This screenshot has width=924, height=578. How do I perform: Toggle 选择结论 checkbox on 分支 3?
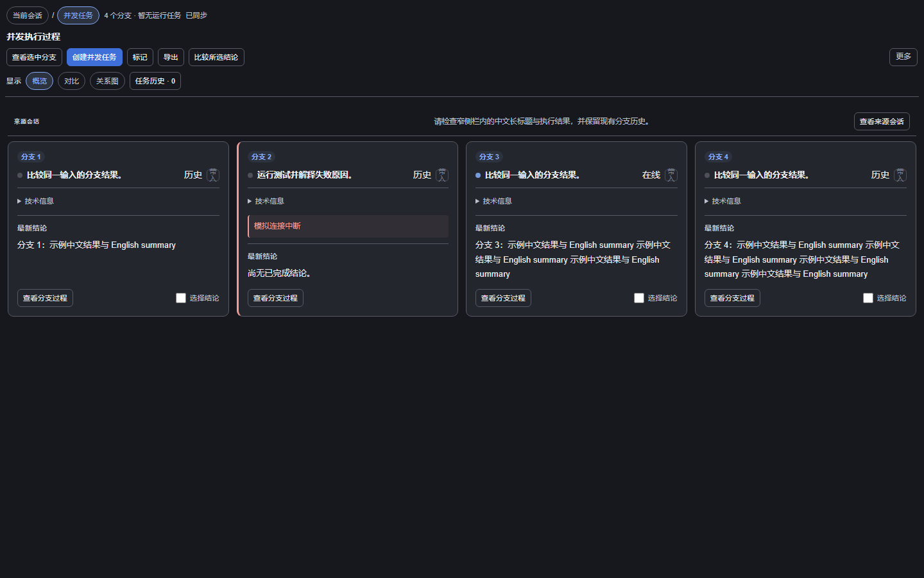[x=639, y=298]
